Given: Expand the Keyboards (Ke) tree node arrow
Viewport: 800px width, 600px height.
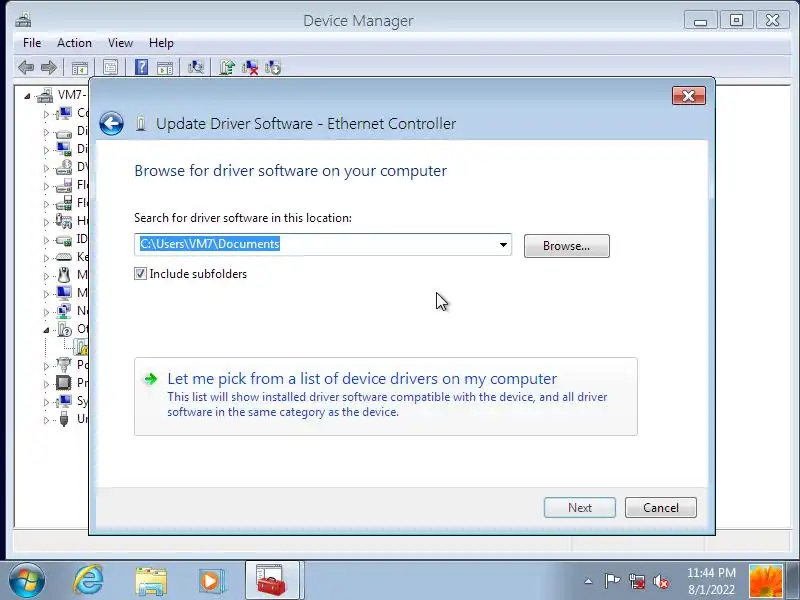Looking at the screenshot, I should (x=46, y=258).
